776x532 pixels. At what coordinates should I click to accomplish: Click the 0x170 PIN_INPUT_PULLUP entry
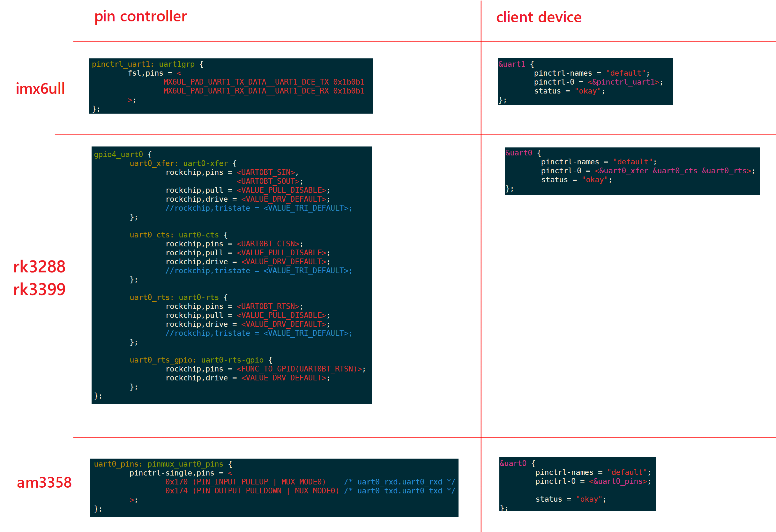click(x=245, y=482)
